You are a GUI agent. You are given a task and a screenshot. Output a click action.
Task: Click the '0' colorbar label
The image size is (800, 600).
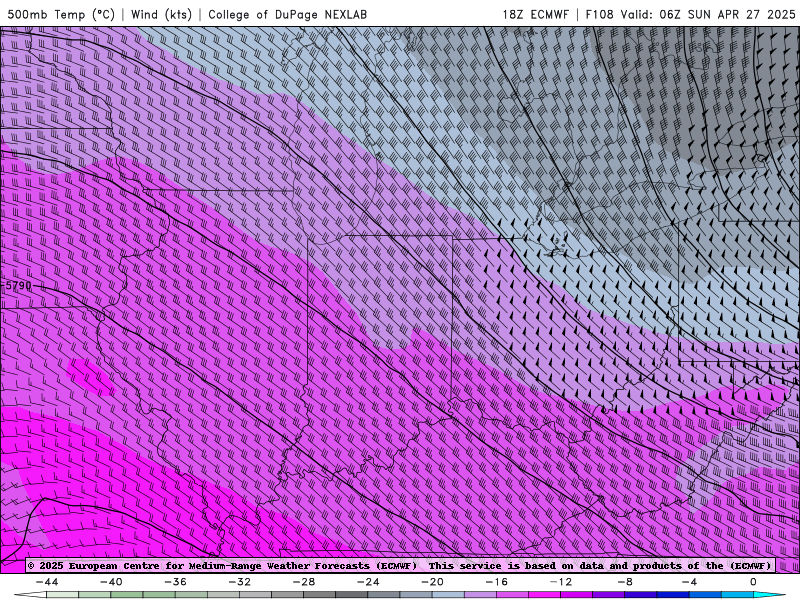click(753, 582)
